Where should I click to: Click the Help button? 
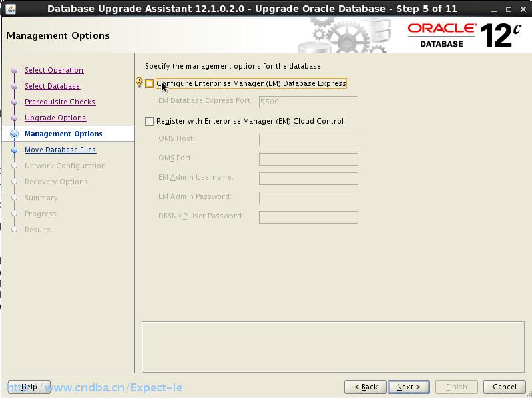29,387
